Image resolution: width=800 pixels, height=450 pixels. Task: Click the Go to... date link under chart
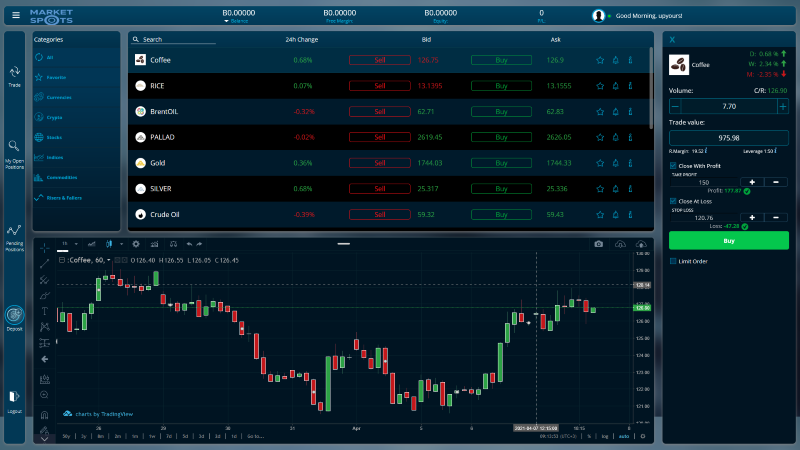(256, 436)
